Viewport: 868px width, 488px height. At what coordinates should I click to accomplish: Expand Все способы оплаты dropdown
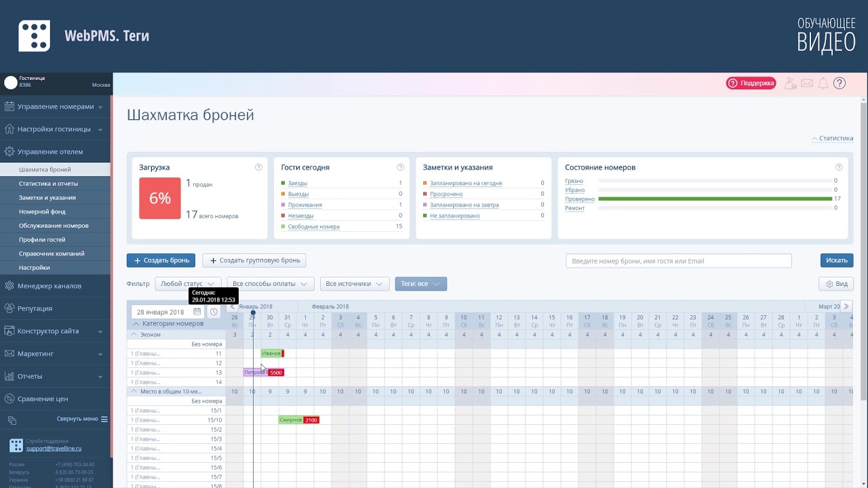(x=270, y=284)
